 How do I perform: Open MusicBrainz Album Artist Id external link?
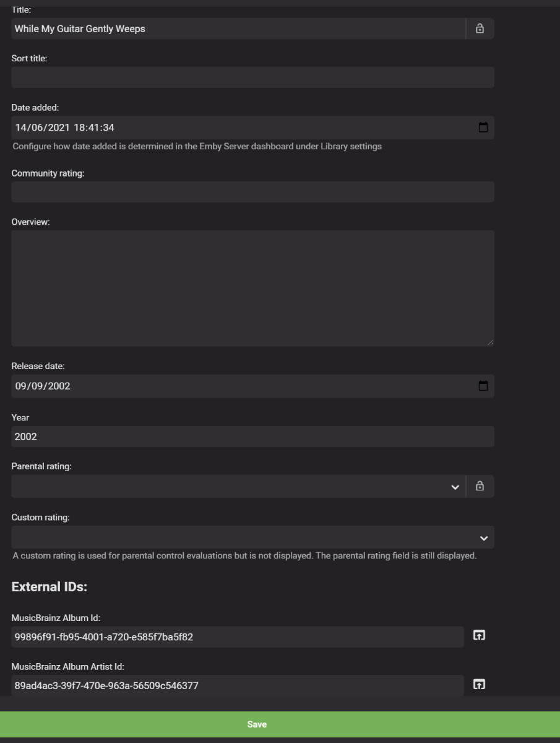(x=479, y=684)
